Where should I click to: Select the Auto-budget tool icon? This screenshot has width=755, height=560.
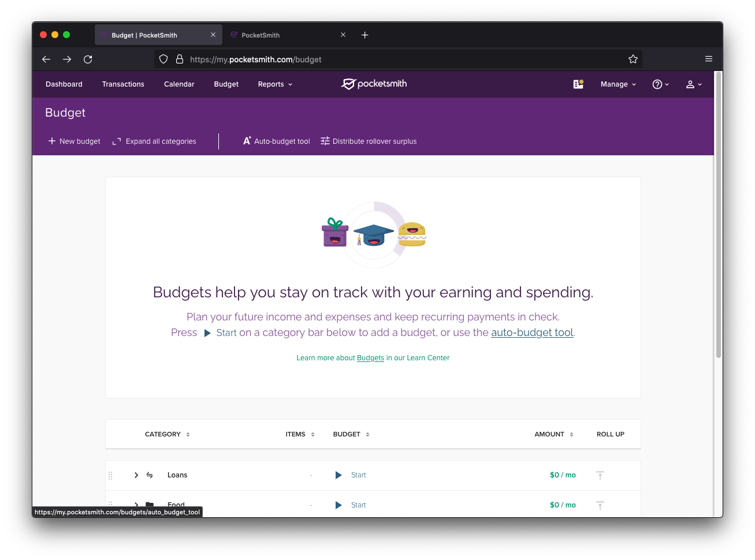click(247, 141)
